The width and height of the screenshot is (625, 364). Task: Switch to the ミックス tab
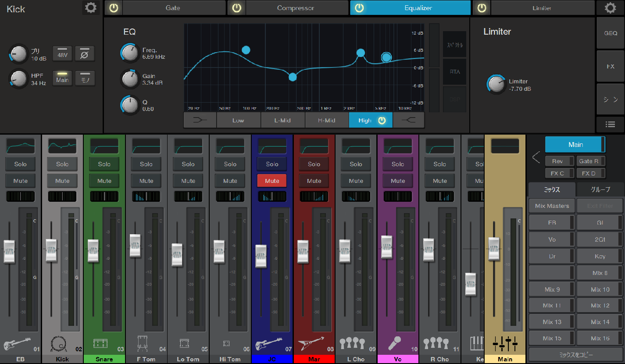(x=552, y=189)
